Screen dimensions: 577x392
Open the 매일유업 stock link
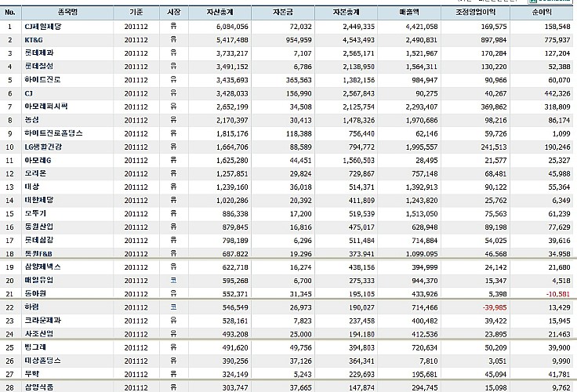39,280
